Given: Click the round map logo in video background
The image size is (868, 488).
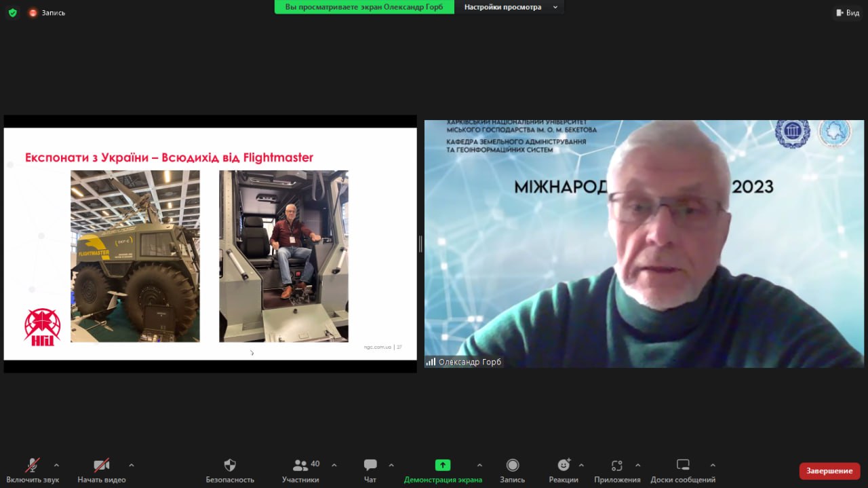Looking at the screenshot, I should [x=834, y=132].
